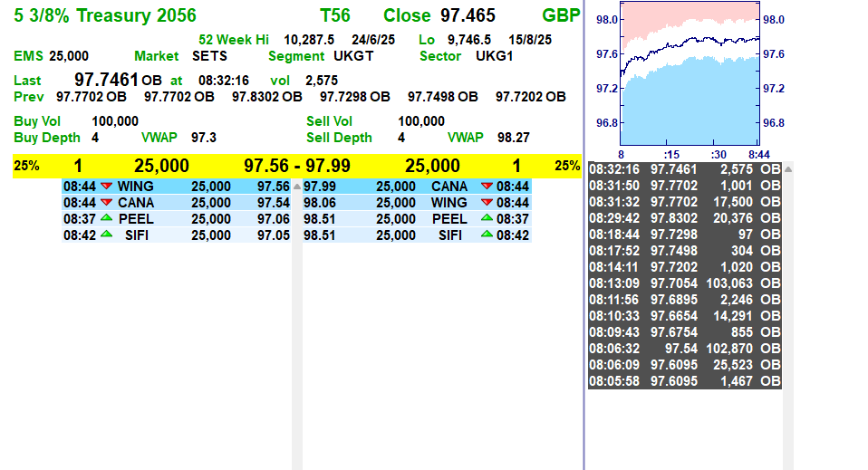Click the CANA bid row at 97.54

point(177,203)
